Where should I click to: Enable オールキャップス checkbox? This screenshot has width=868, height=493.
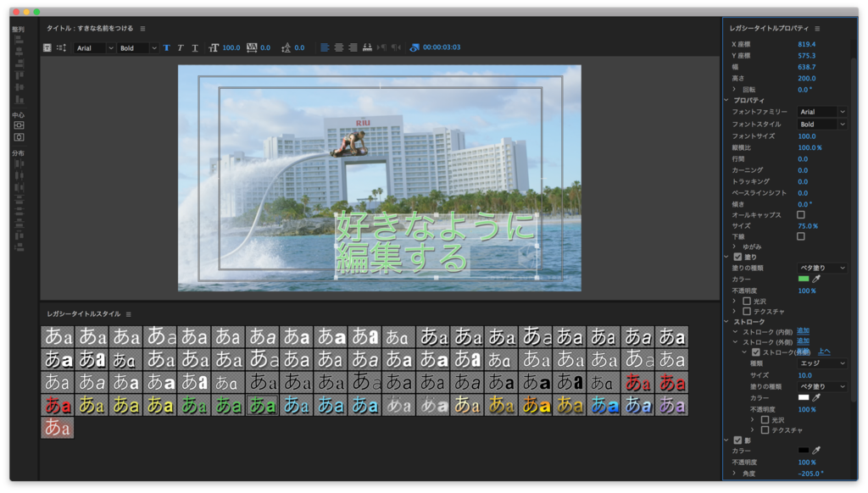[800, 214]
